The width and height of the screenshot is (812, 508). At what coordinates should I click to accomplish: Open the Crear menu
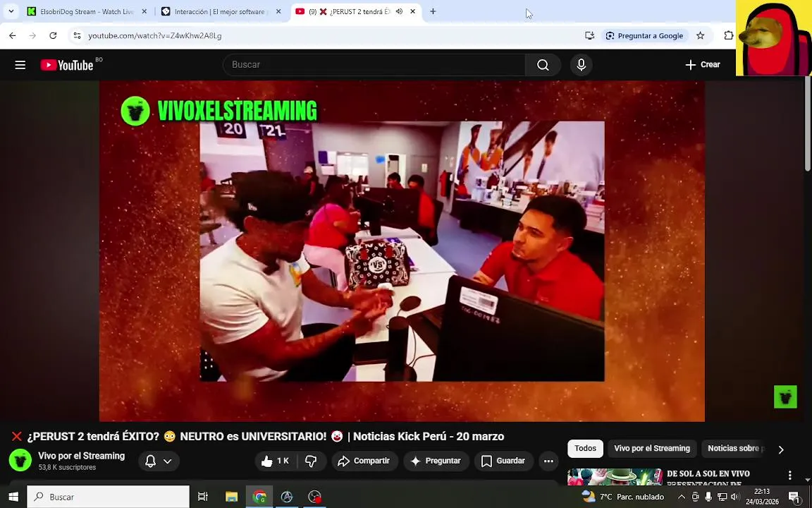coord(703,65)
